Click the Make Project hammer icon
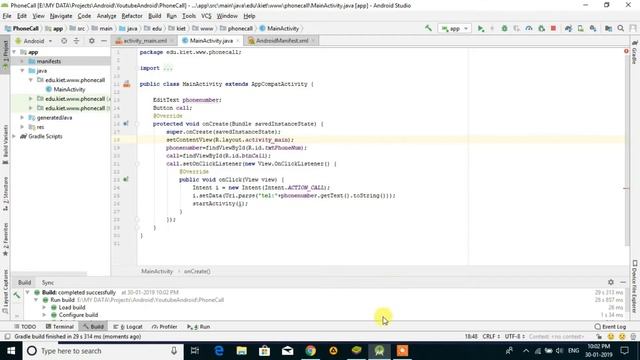This screenshot has height=360, width=640. (x=428, y=28)
